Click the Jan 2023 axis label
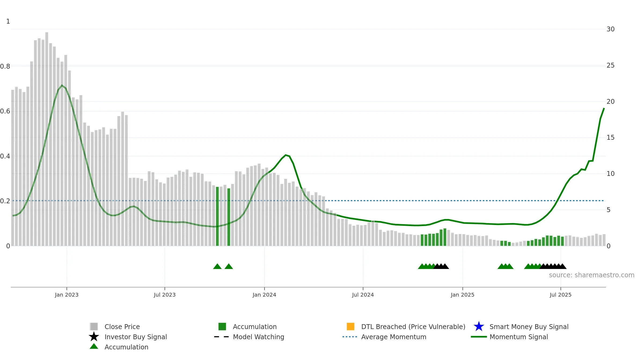644x362 pixels. coord(67,295)
